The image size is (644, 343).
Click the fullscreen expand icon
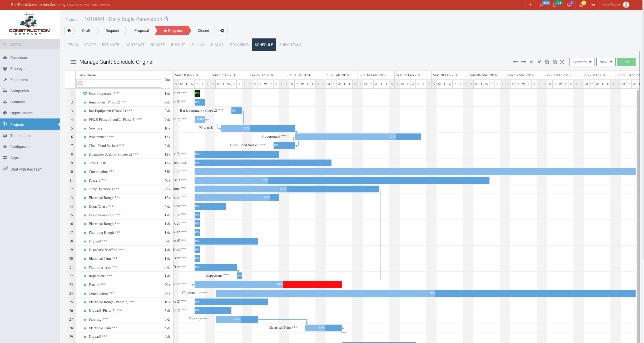coord(562,62)
